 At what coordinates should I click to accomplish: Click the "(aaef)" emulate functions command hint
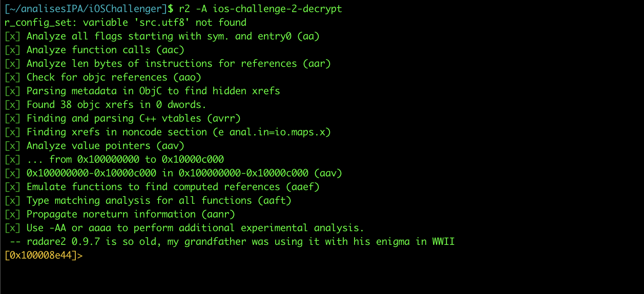click(x=303, y=187)
